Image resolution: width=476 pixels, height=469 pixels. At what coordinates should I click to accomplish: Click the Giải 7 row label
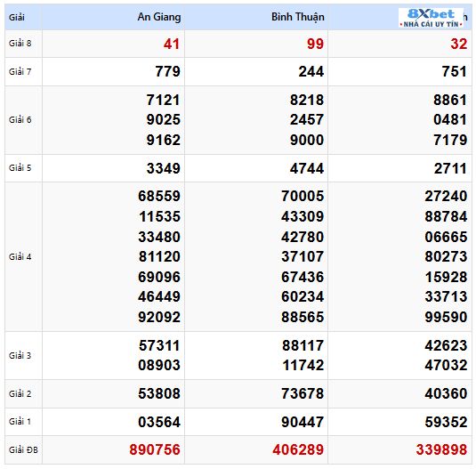[20, 71]
